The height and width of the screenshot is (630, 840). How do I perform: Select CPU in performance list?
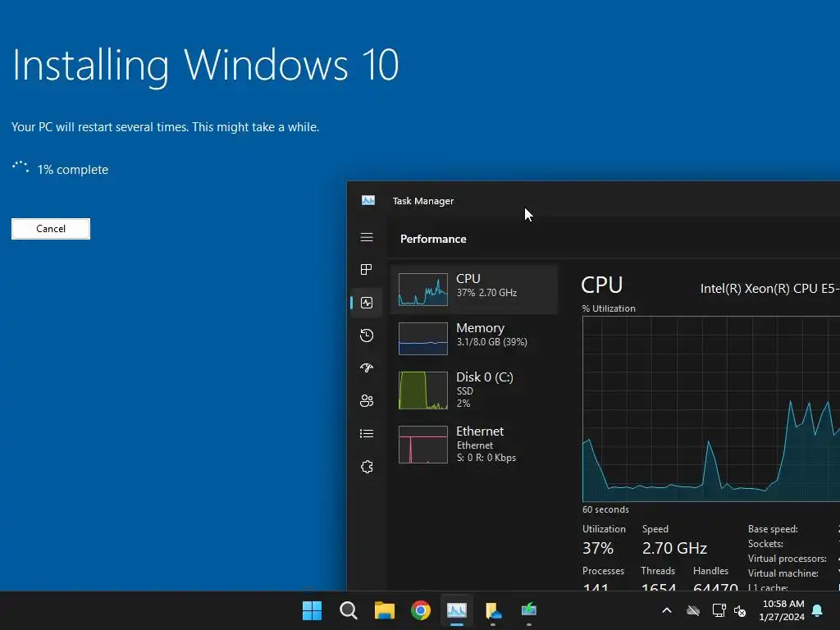point(474,290)
